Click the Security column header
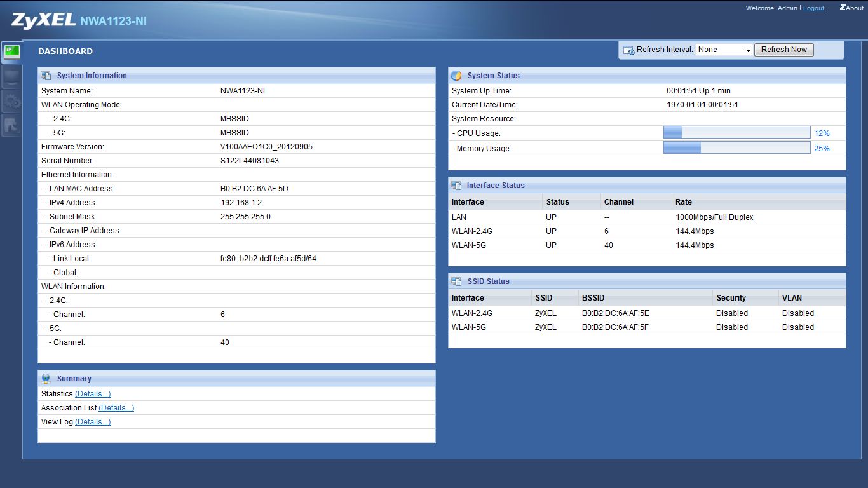The height and width of the screenshot is (488, 868). click(x=731, y=298)
